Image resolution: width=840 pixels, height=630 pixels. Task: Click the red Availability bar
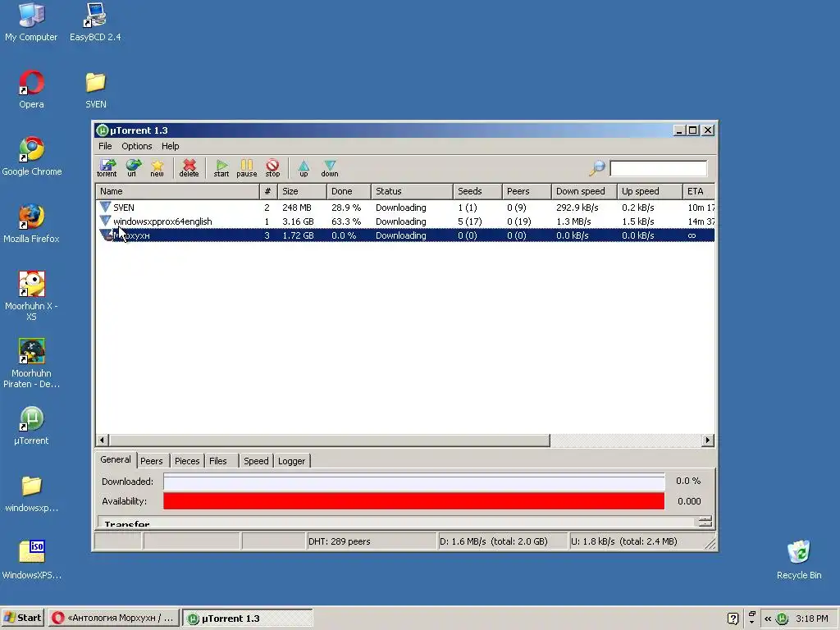(x=413, y=501)
